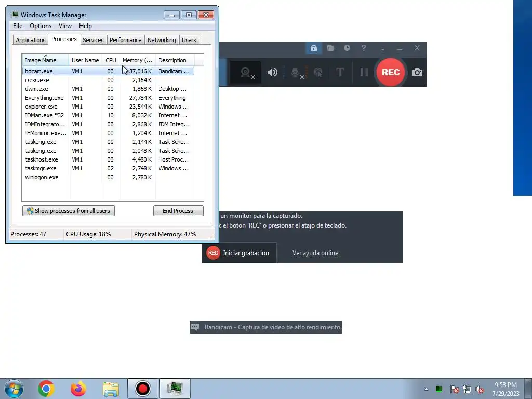Image resolution: width=532 pixels, height=399 pixels.
Task: Toggle the speaker sound icon in Bandicam
Action: 272,72
